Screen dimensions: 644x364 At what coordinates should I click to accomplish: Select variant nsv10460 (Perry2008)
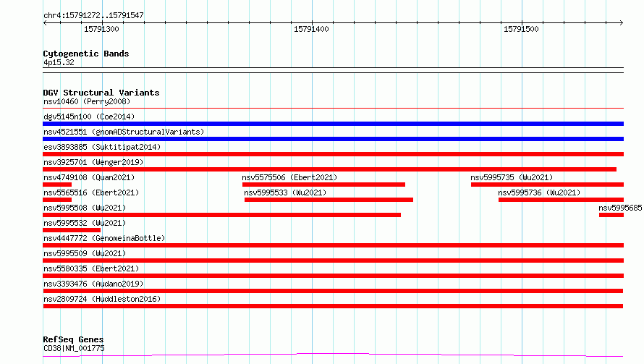[87, 101]
